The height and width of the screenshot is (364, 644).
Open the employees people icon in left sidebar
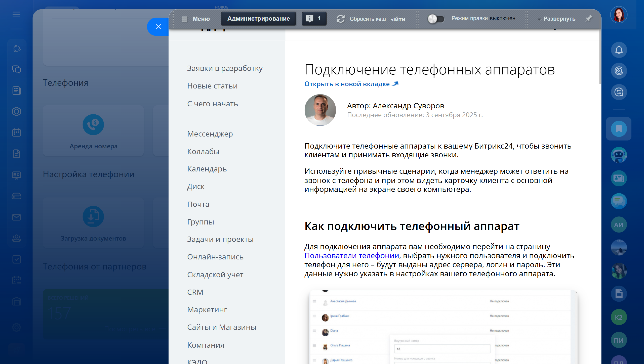(17, 238)
